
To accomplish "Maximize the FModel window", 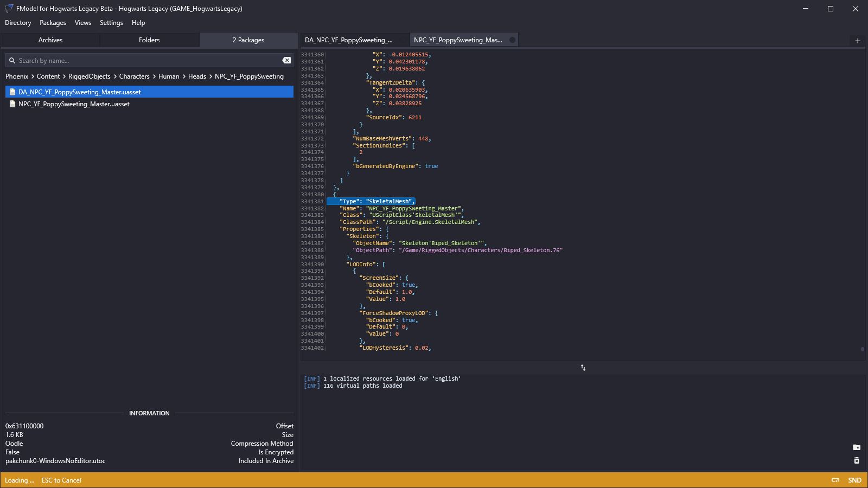I will 831,9.
